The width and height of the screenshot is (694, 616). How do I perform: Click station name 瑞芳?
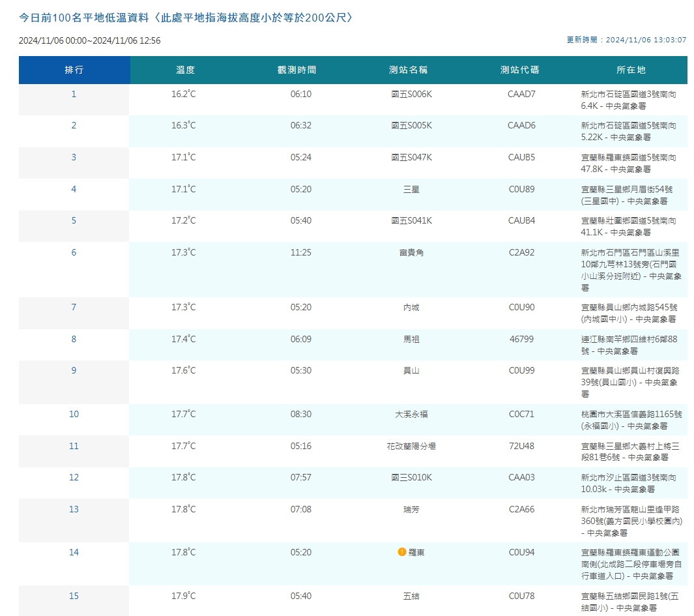(x=412, y=510)
